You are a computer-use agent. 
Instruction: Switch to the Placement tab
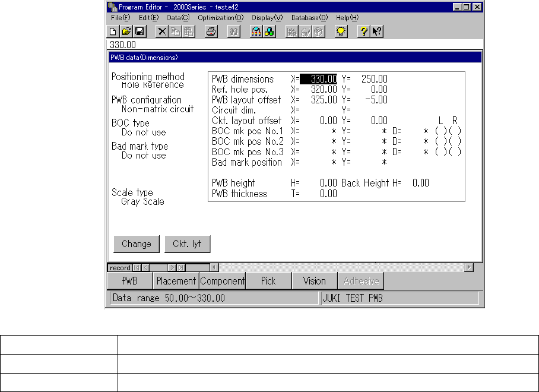(x=176, y=281)
